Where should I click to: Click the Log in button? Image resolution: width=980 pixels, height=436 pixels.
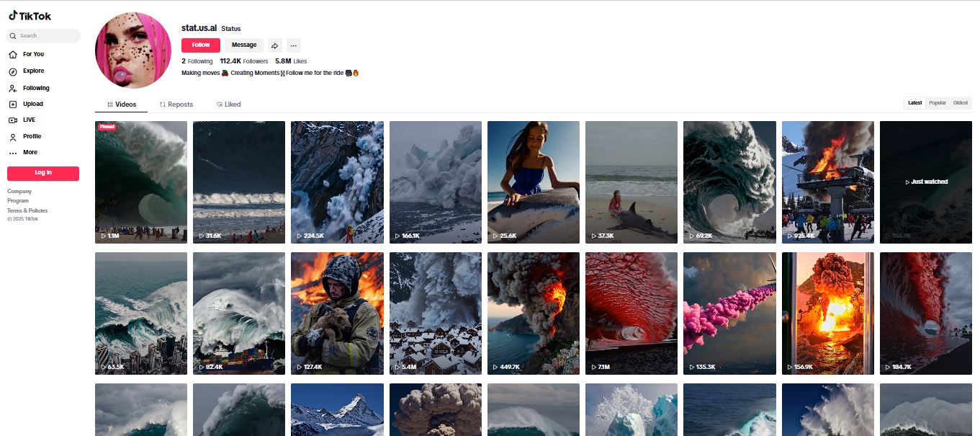point(43,173)
